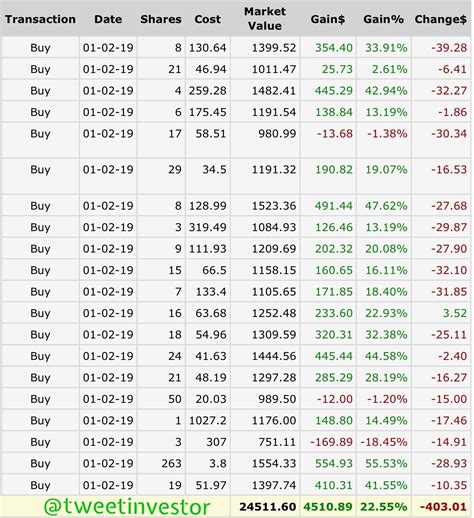
Task: Click the Cost column header
Action: click(208, 19)
